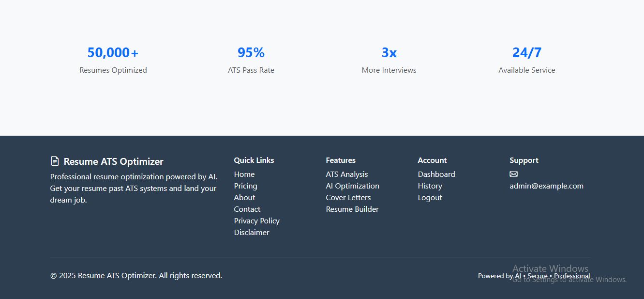Click the Resume ATS Optimizer brand title

(x=113, y=161)
